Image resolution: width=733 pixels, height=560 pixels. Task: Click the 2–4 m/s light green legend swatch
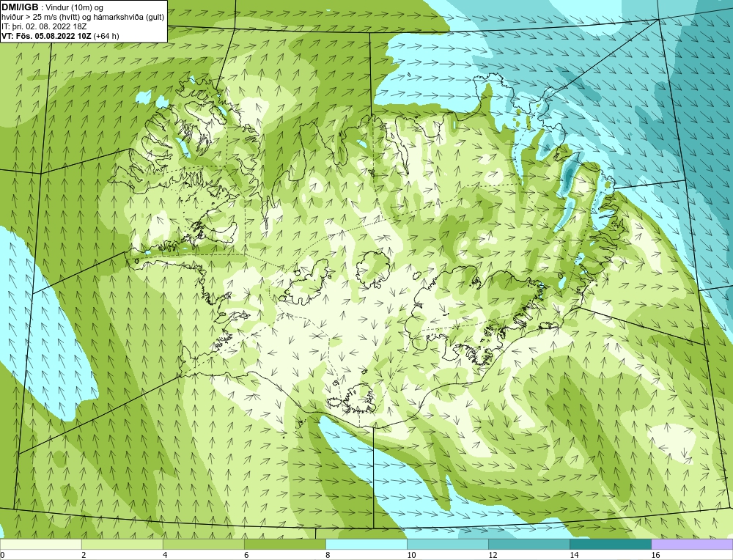pos(122,544)
